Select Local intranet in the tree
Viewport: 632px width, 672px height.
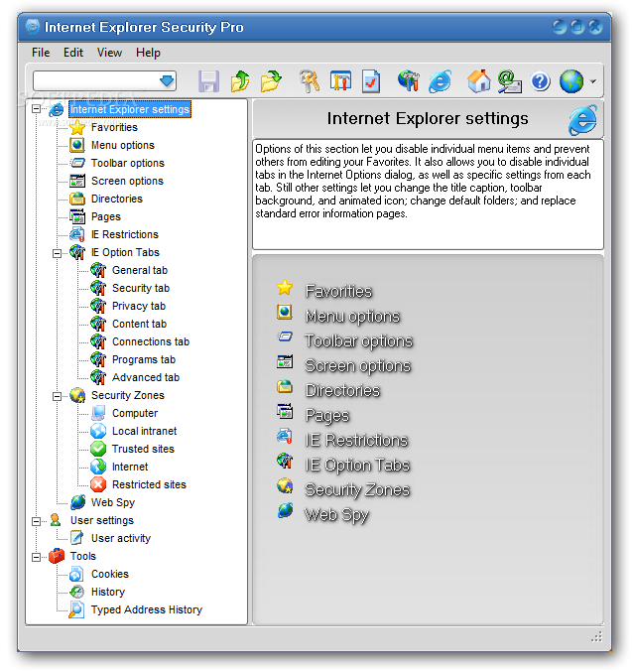click(x=144, y=432)
